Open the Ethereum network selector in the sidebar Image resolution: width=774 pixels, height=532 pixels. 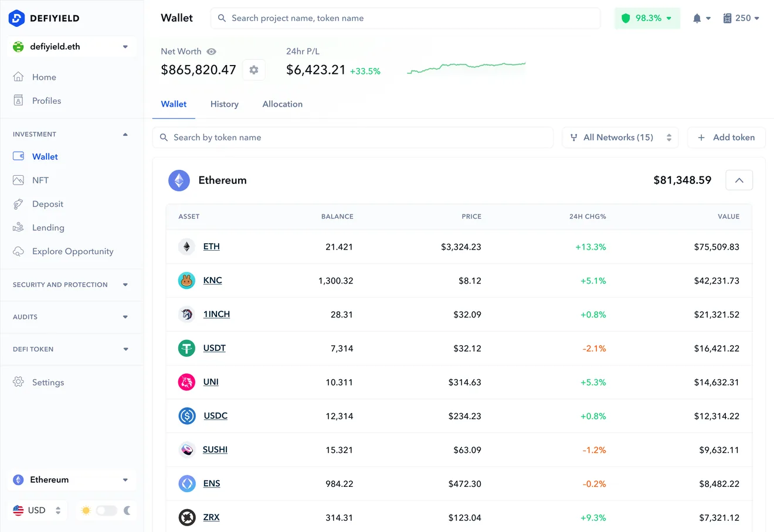point(72,480)
